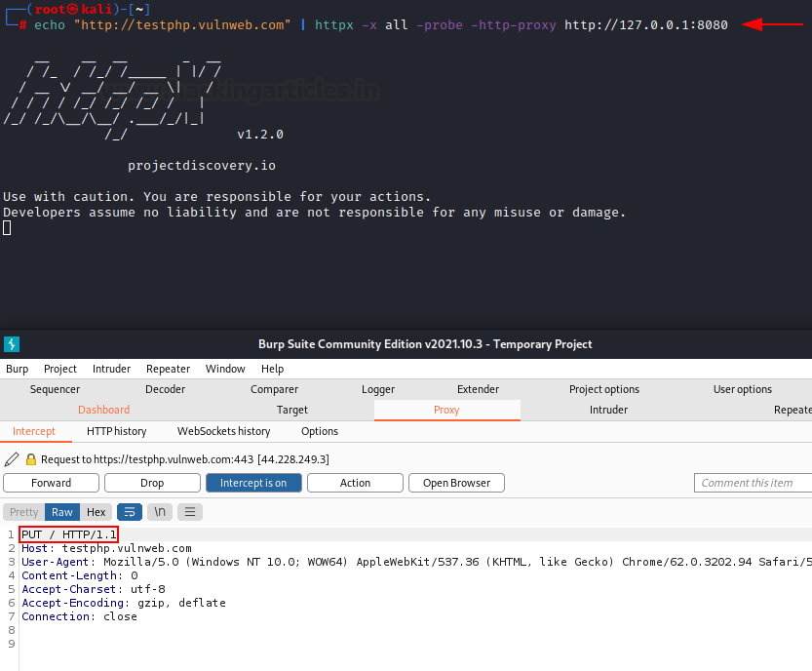Forward the intercepted request
Viewport: 812px width, 671px height.
point(52,483)
